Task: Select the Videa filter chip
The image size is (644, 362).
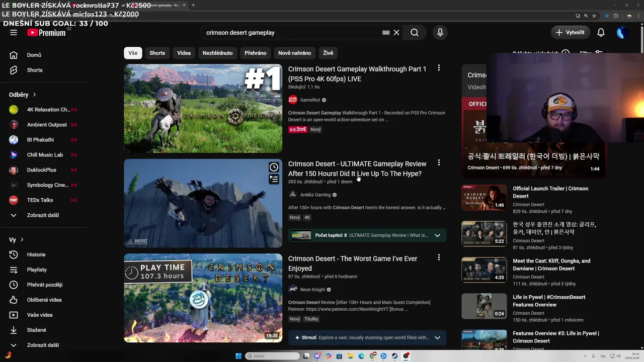Action: click(184, 53)
